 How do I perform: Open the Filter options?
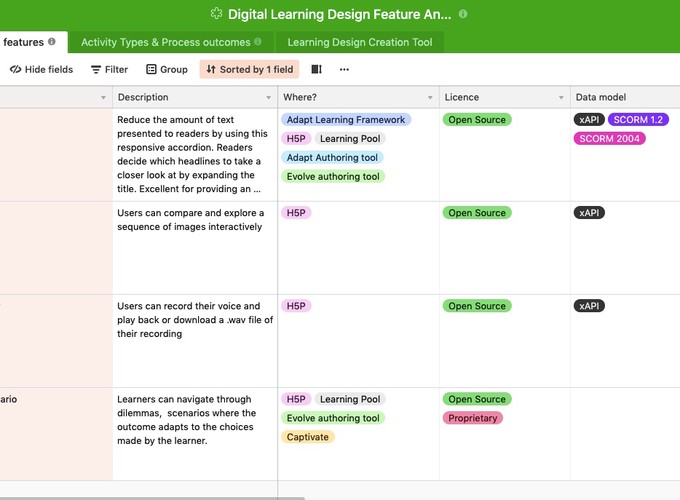point(109,69)
